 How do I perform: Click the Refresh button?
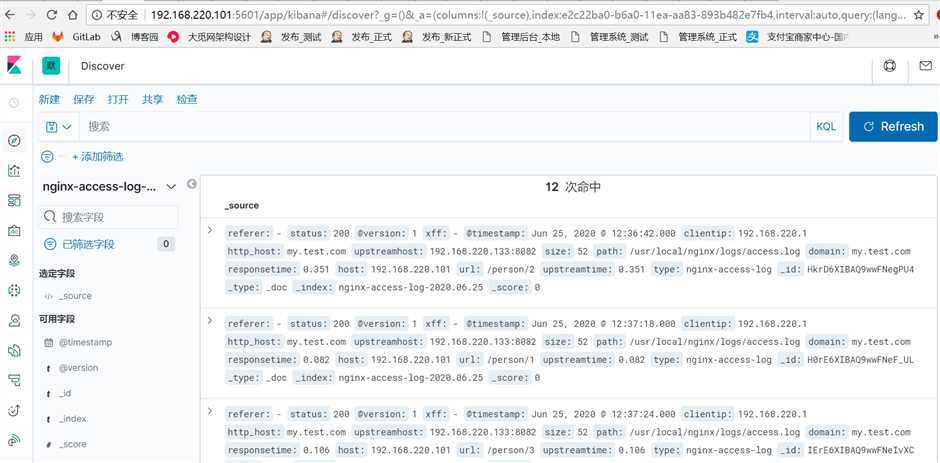pyautogui.click(x=893, y=127)
